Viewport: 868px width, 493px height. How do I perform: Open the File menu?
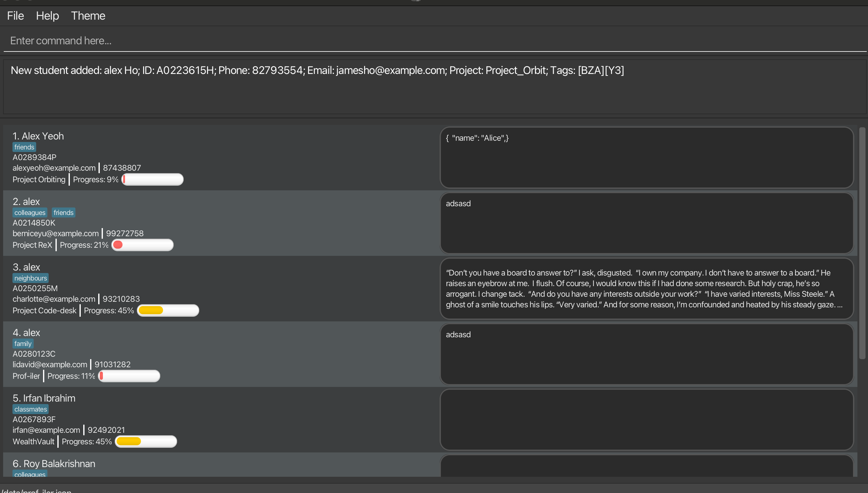[15, 16]
